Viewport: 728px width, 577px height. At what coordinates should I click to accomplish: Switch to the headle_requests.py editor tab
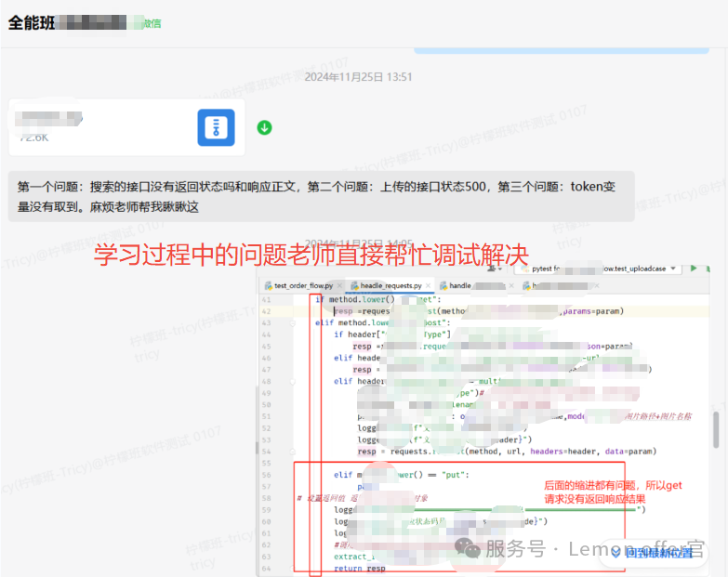pyautogui.click(x=390, y=286)
